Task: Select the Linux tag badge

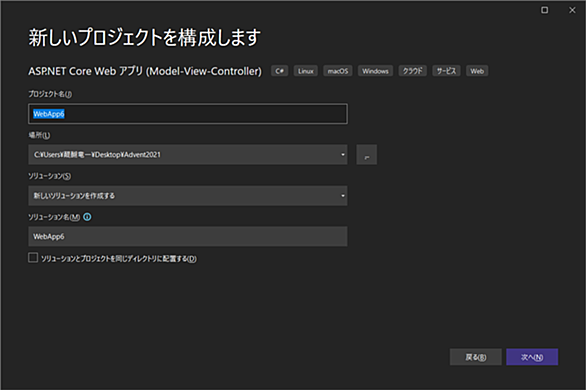Action: click(x=306, y=71)
